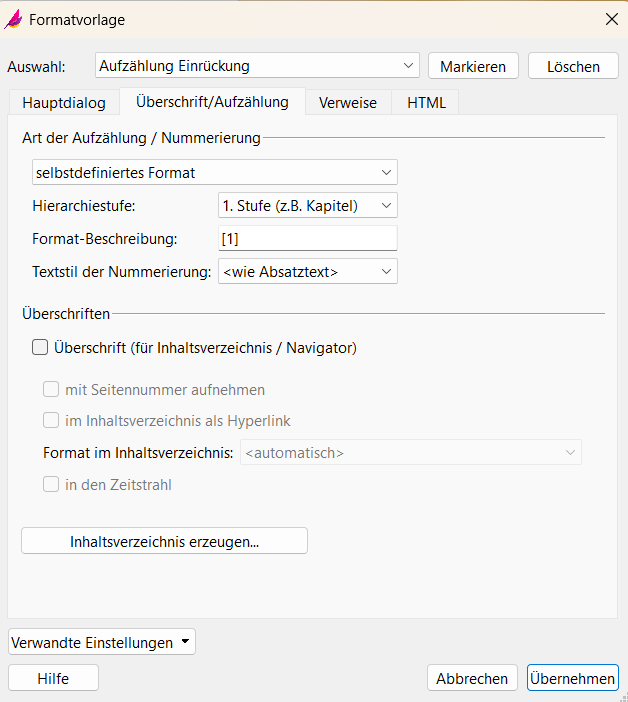Click the Formatvorlage feather app icon

tap(14, 19)
